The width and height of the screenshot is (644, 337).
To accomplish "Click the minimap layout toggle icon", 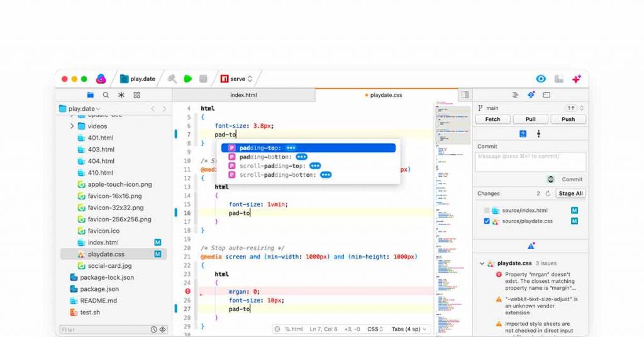I will coord(465,95).
